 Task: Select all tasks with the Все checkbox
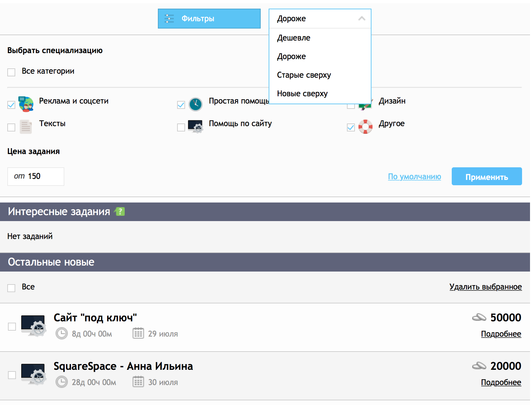click(11, 288)
